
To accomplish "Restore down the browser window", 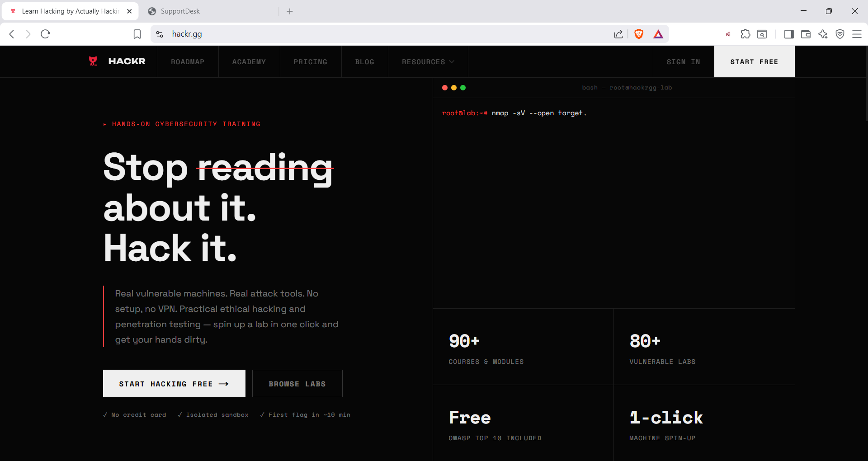I will click(829, 11).
